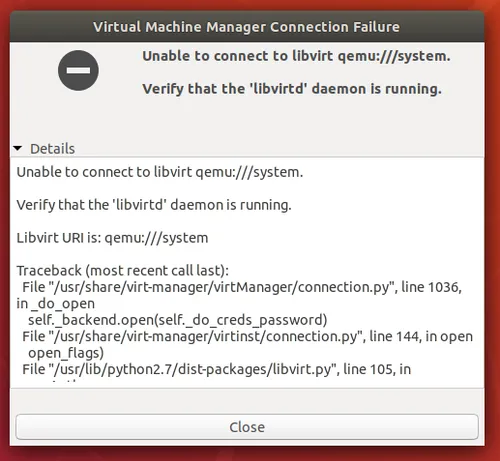Viewport: 500px width, 461px height.
Task: Click the Virtual Machine Manager Connection Failure title bar
Action: pos(247,27)
